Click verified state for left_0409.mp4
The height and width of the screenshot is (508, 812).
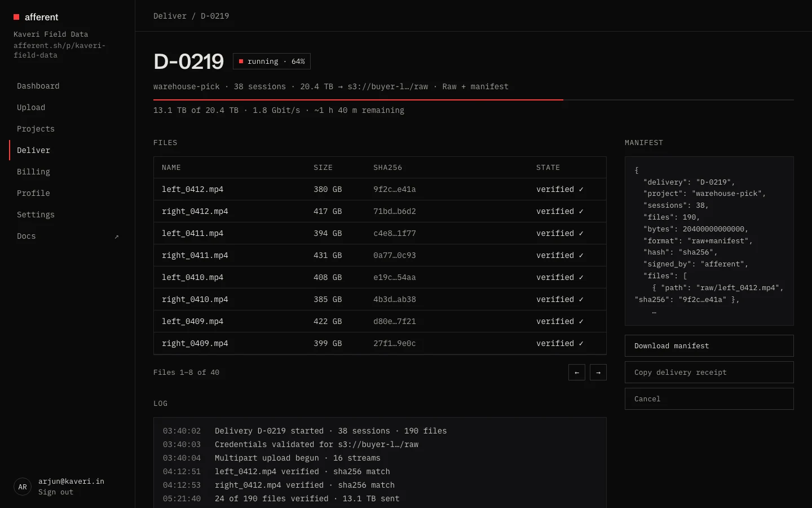(x=560, y=322)
